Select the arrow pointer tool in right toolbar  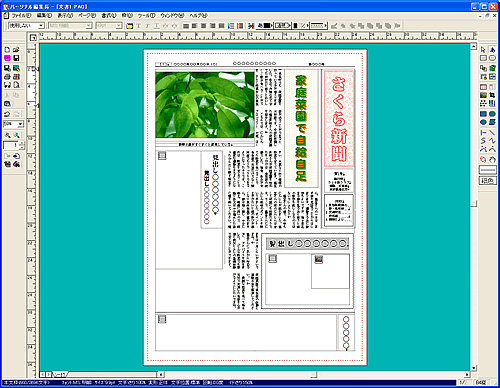pos(483,50)
